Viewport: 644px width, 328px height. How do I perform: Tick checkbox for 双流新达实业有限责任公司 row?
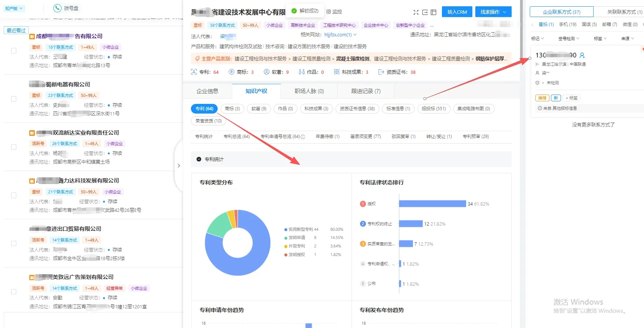pos(14,147)
